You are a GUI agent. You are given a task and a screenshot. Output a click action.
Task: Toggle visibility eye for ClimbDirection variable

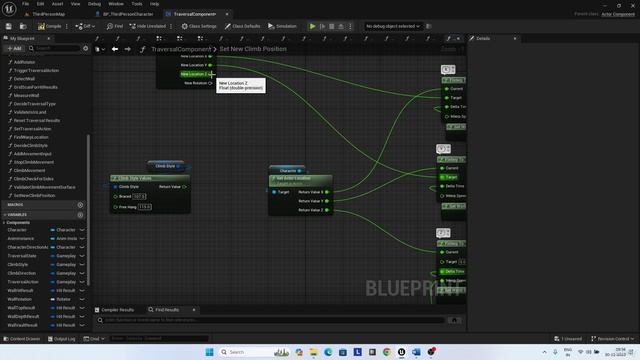[x=82, y=273]
